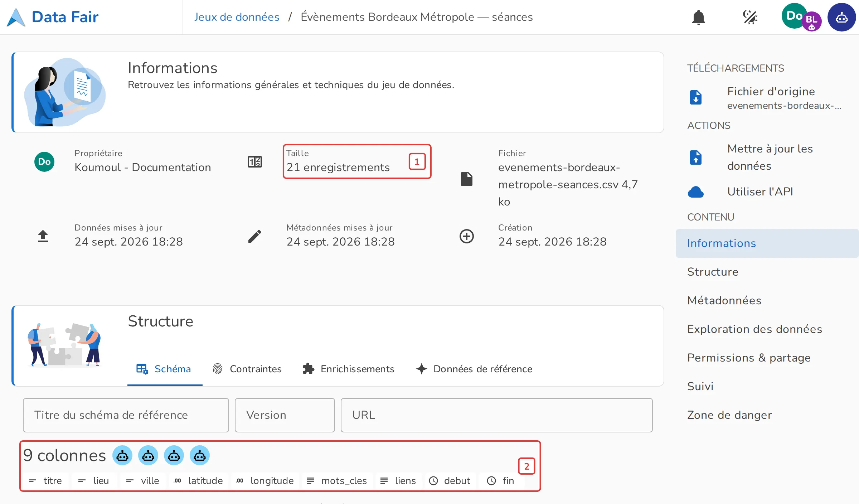Click the Taille counter icon
This screenshot has width=859, height=504.
pyautogui.click(x=255, y=162)
